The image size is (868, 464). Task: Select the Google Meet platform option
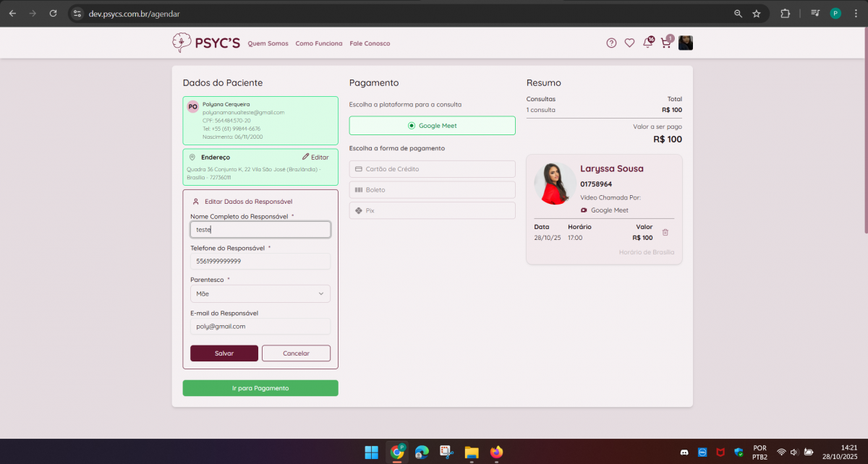[x=432, y=126]
